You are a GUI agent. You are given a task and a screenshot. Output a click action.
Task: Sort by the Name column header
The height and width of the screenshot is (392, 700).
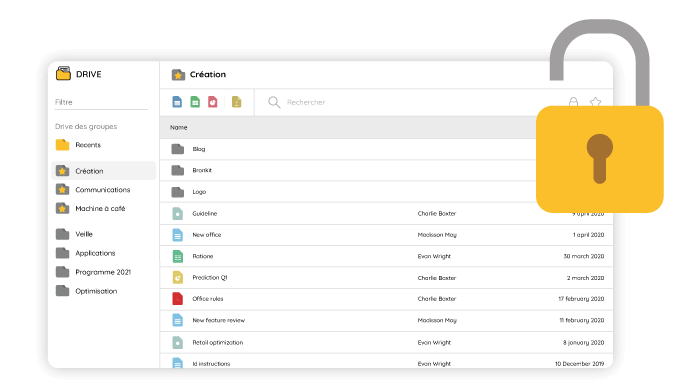pyautogui.click(x=179, y=127)
